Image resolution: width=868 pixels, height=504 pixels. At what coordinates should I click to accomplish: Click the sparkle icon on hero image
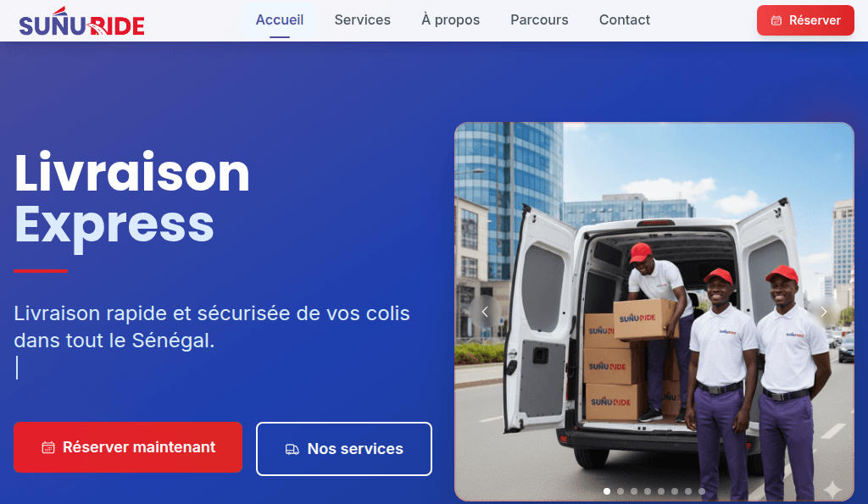(832, 489)
